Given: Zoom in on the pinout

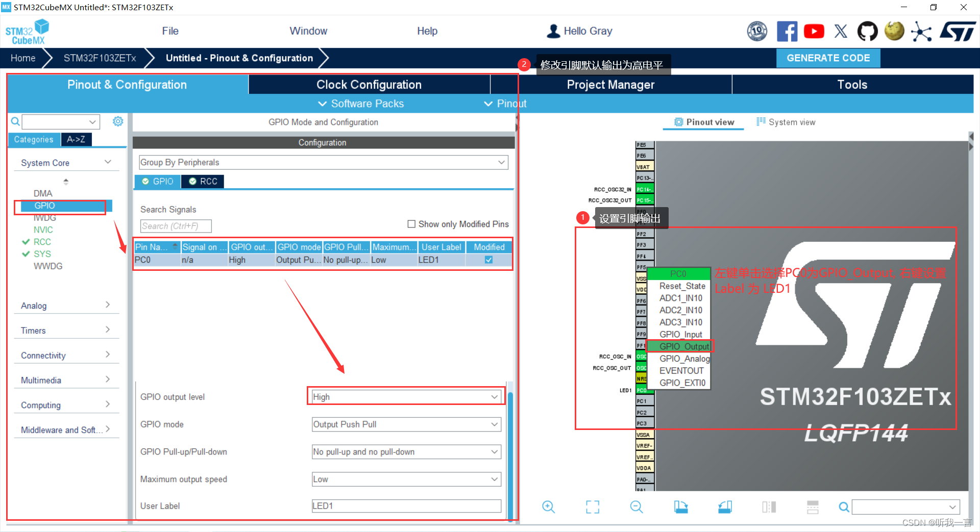Looking at the screenshot, I should (x=548, y=506).
